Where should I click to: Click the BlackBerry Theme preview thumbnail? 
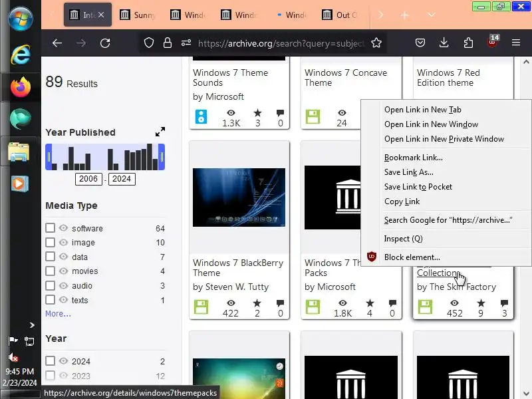coord(239,197)
